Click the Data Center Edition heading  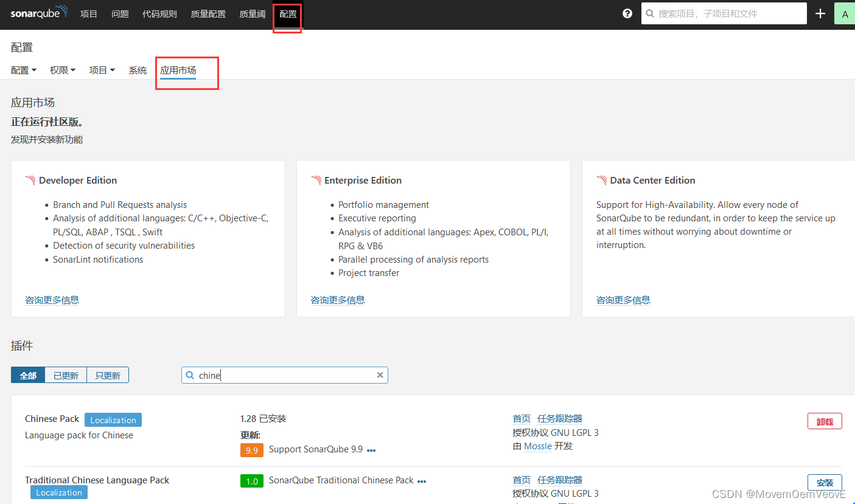pyautogui.click(x=652, y=180)
